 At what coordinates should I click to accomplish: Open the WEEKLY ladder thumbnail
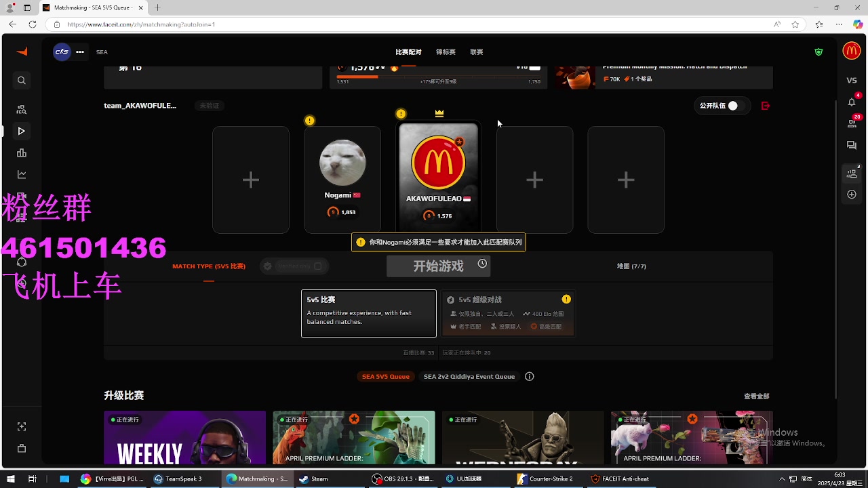coord(184,437)
